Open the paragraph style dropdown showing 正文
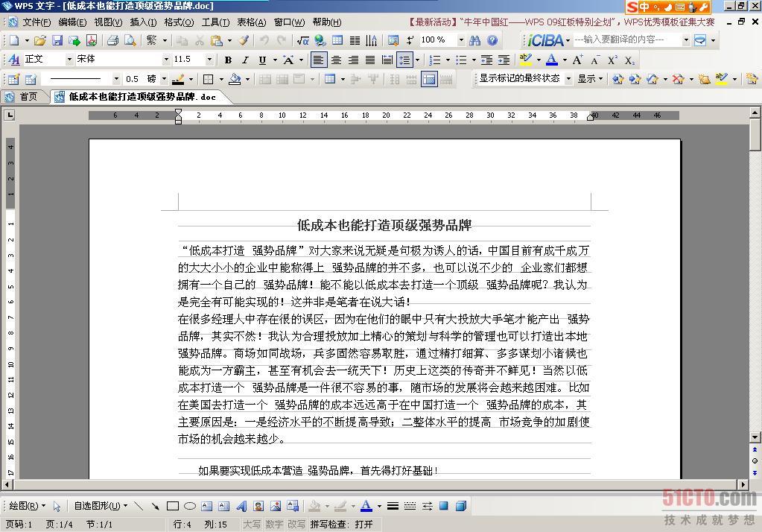The width and height of the screenshot is (762, 532). coord(69,60)
